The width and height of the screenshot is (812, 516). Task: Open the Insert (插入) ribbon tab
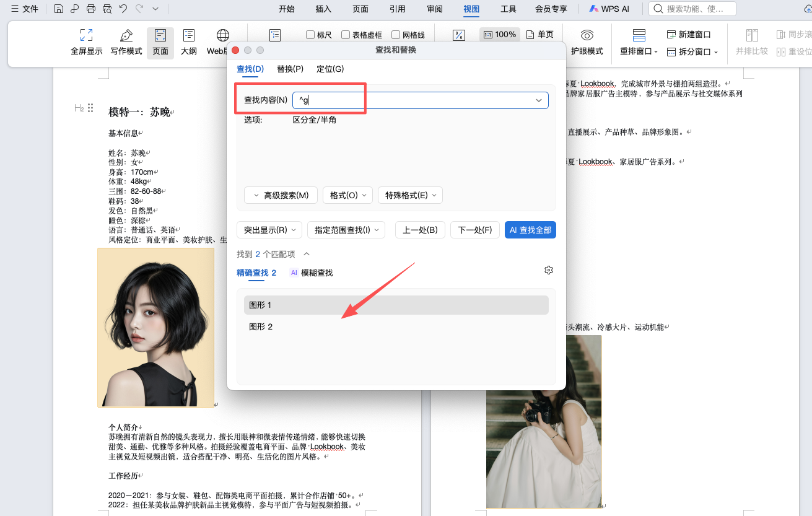[323, 9]
